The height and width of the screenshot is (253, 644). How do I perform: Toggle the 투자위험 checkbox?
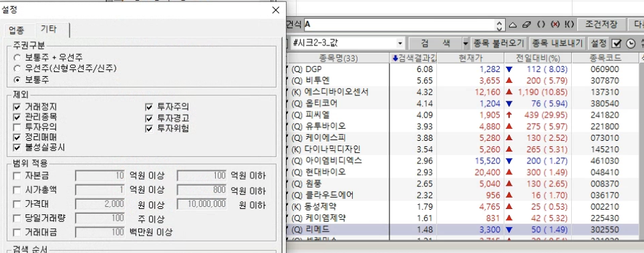point(149,129)
